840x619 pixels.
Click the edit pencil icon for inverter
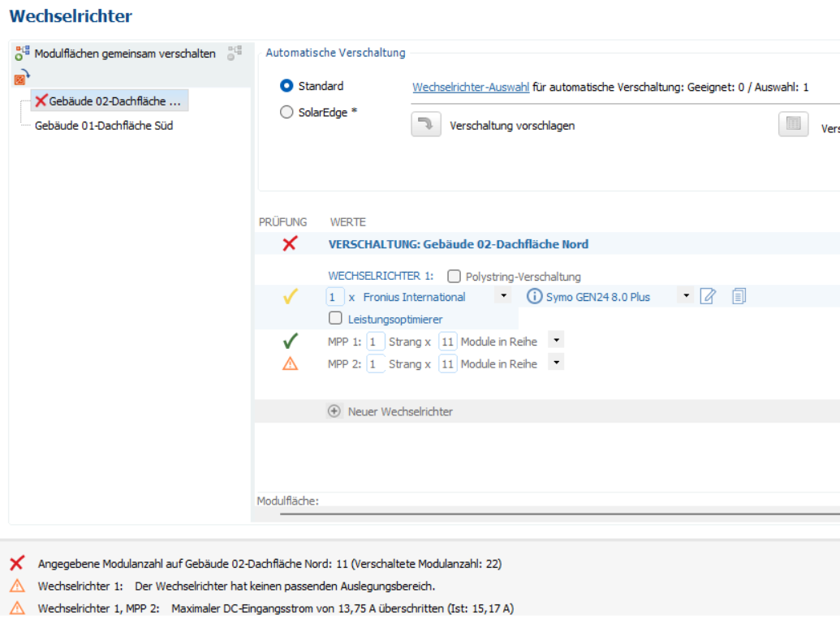click(x=708, y=296)
